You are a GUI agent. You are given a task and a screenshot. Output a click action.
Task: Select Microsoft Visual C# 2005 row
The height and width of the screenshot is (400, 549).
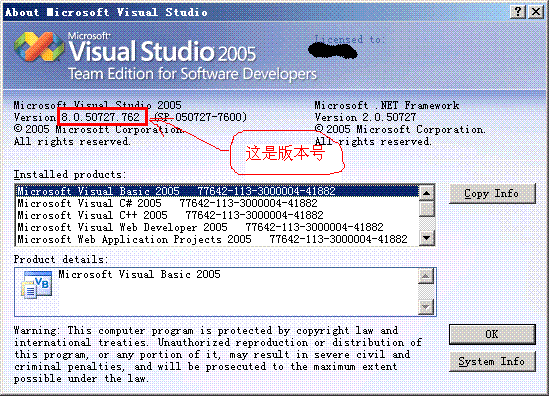(x=217, y=203)
